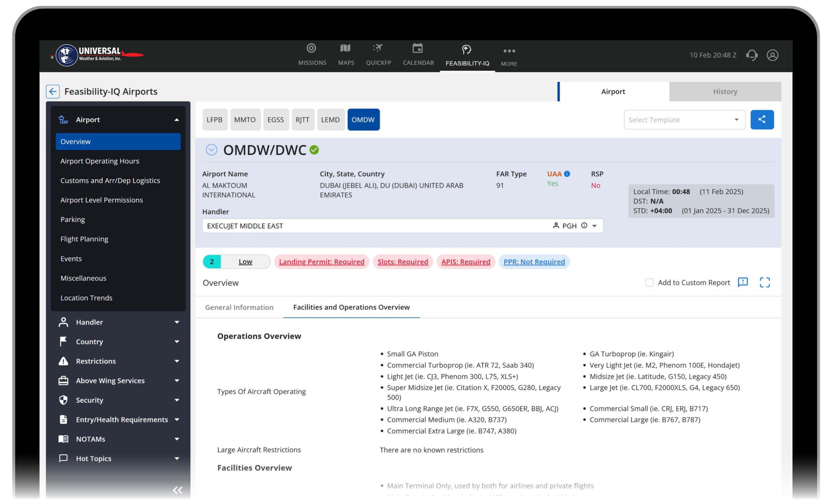Switch to the History tab
This screenshot has width=834, height=504.
725,92
